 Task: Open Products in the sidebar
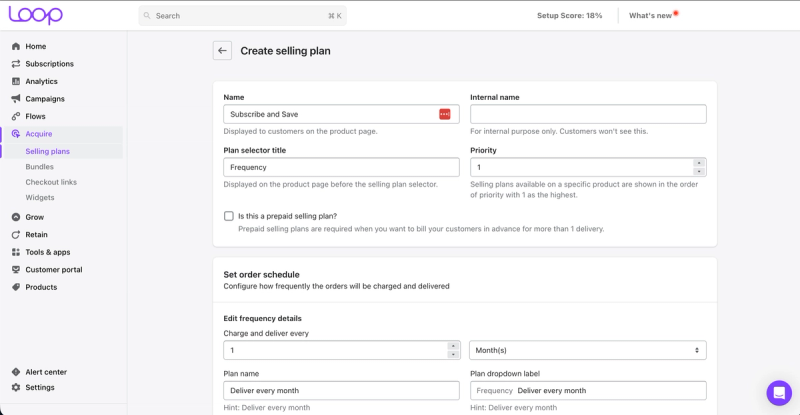[41, 287]
